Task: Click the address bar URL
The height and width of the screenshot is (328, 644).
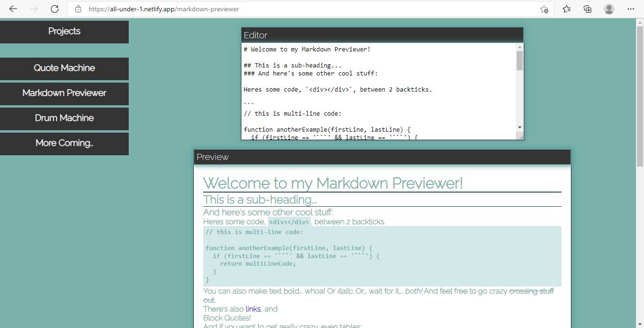Action: point(164,9)
